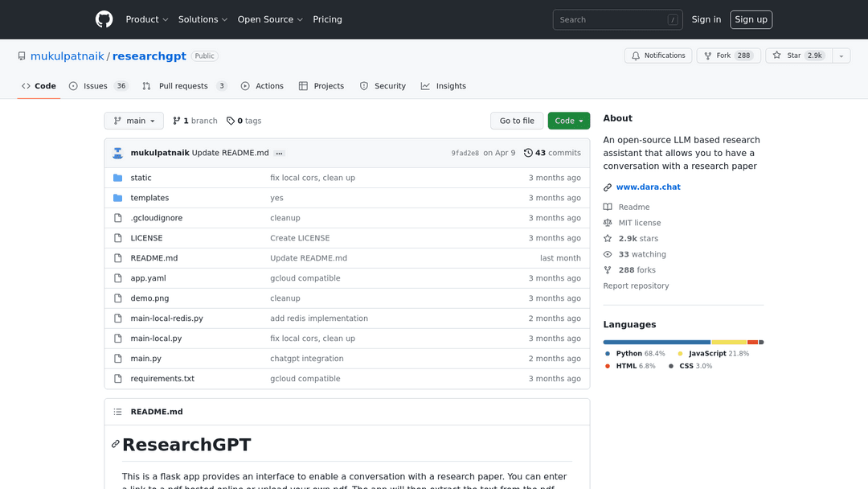Screen dimensions: 868x489
Task: Click the ResearchGPT heading anchor link icon
Action: [x=115, y=444]
